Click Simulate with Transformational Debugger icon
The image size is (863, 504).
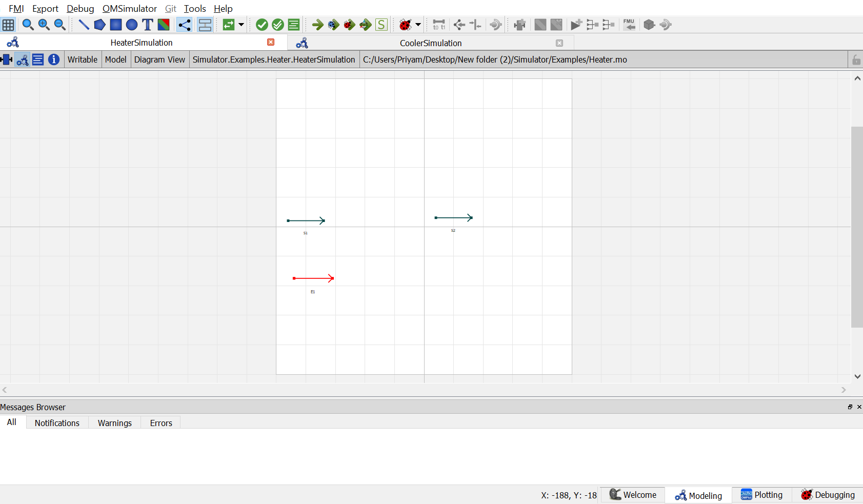[x=334, y=25]
